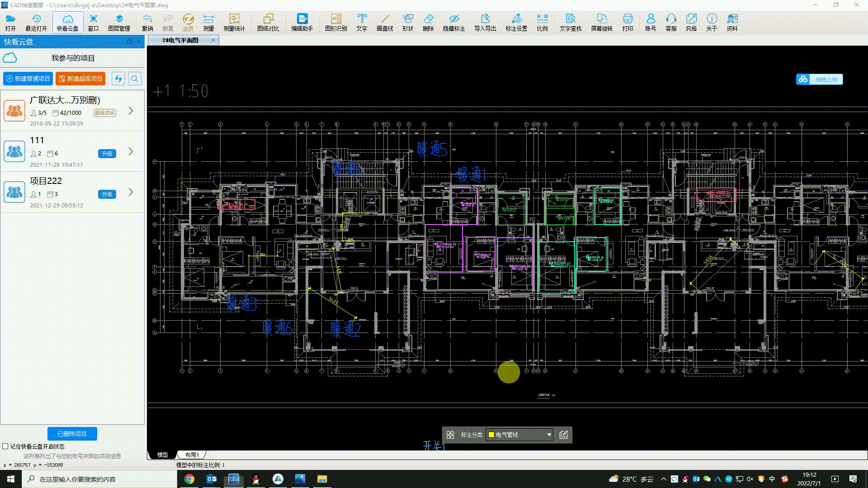Click the 拖拽上传 cloud upload button

tap(820, 79)
